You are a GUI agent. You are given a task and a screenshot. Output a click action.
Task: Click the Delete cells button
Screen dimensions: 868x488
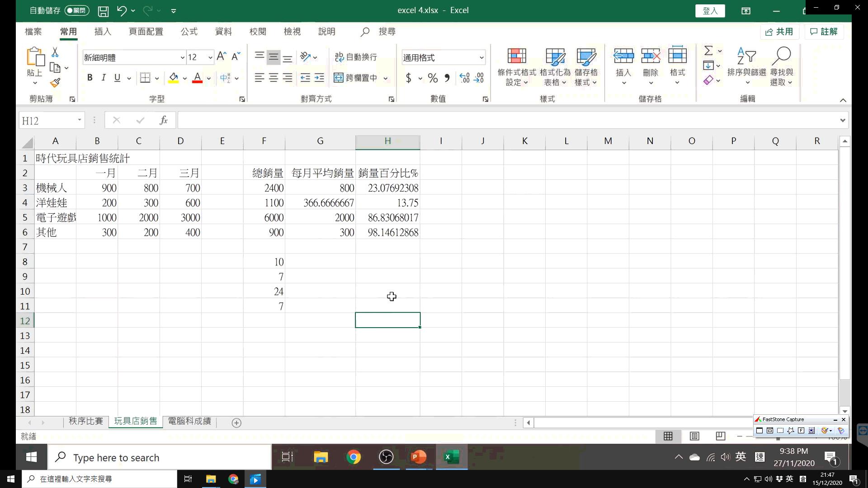[x=651, y=66]
